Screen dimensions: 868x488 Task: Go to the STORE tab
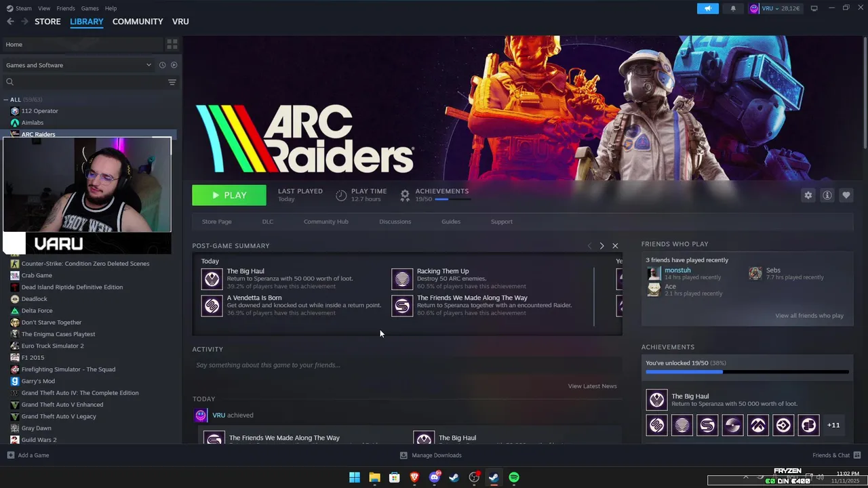(47, 22)
